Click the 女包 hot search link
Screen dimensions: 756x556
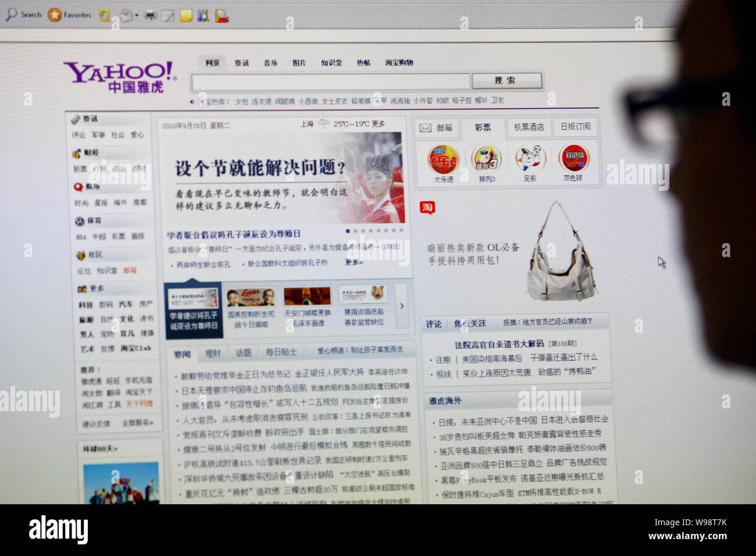point(241,101)
